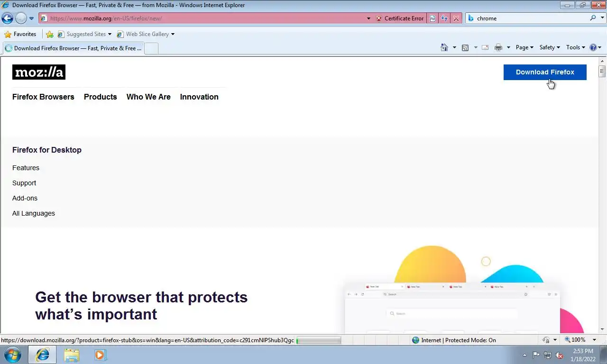The image size is (607, 364).
Task: Click the Support link
Action: [24, 183]
